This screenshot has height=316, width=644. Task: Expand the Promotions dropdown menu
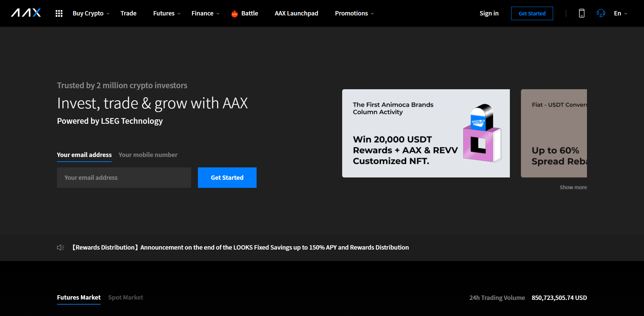(x=354, y=13)
